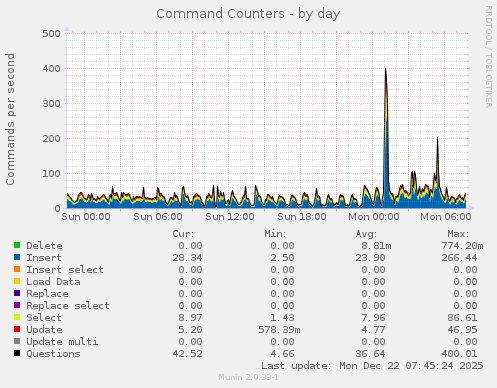The image size is (497, 388).
Task: Click the 'Questions' legend label
Action: tap(53, 354)
